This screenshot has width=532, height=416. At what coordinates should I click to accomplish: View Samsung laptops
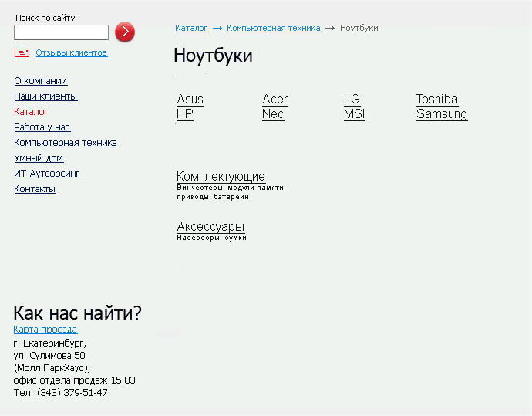point(441,114)
